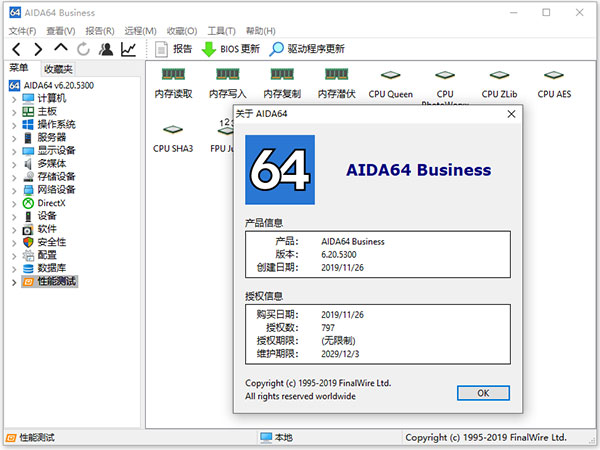This screenshot has height=450, width=600.
Task: Expand the 存储设备 tree node chevron
Action: pos(14,178)
